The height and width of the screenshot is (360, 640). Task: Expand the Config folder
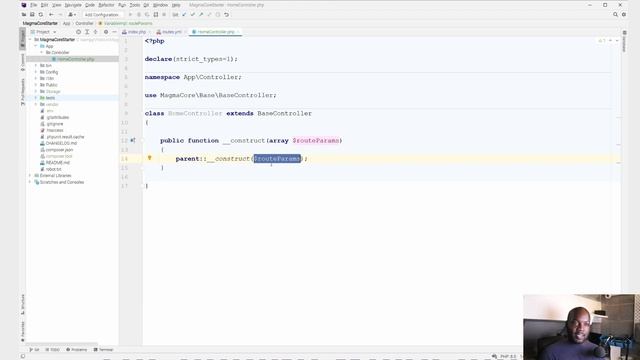click(36, 72)
